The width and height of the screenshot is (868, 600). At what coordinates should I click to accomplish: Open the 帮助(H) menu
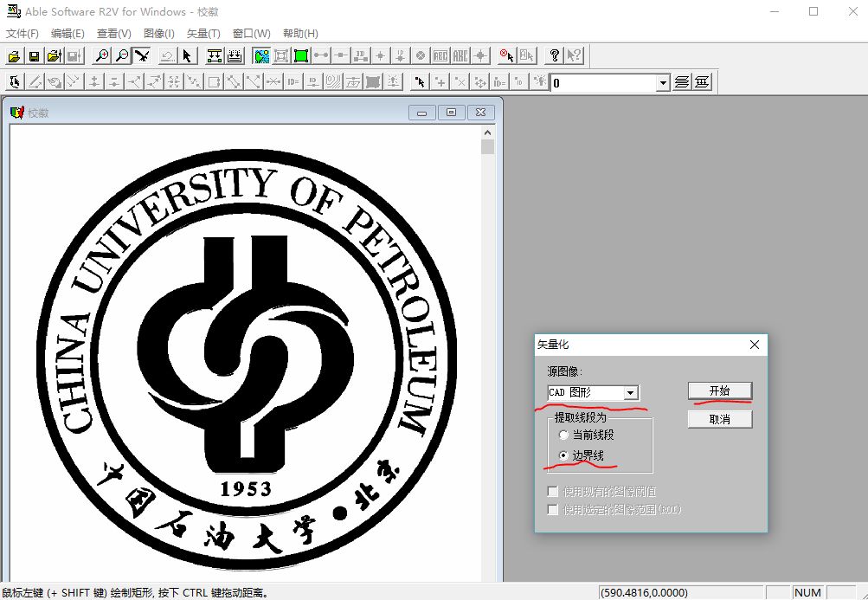tap(300, 33)
